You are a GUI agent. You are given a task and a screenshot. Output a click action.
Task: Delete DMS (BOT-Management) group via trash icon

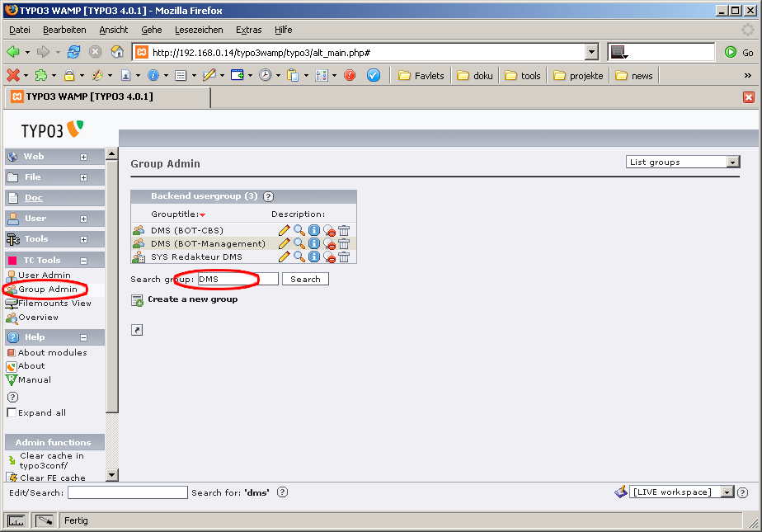[344, 243]
